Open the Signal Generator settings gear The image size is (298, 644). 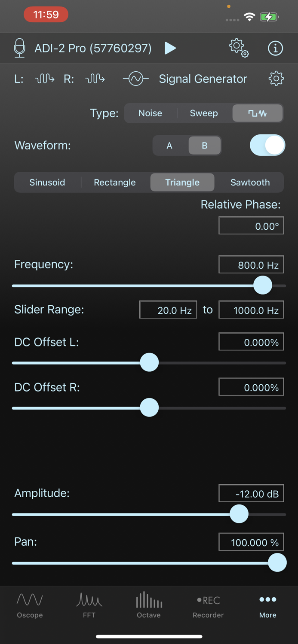(x=276, y=79)
